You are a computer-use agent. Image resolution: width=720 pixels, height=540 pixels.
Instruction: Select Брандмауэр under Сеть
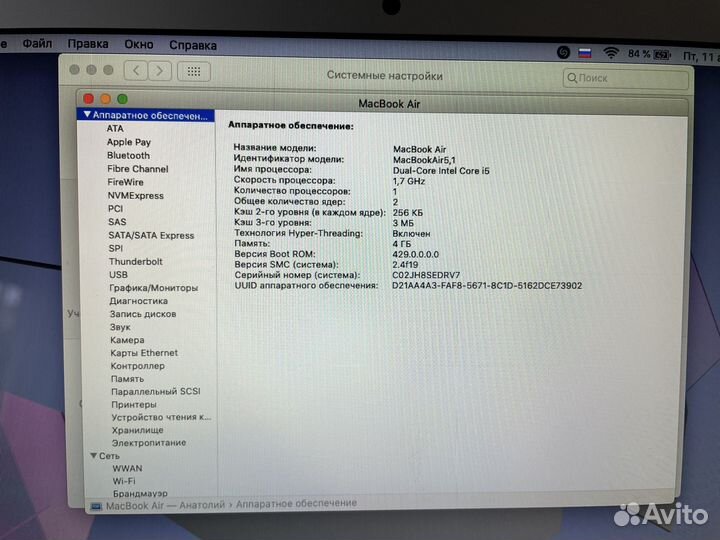[140, 493]
